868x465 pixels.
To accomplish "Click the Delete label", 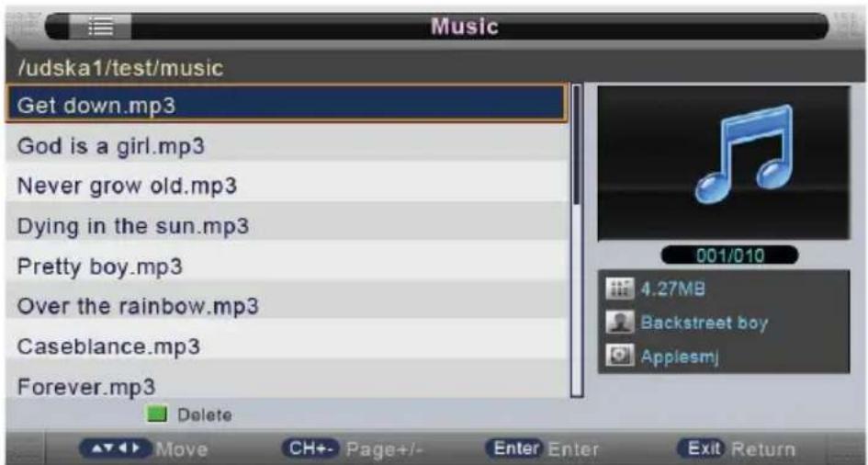I will (x=204, y=414).
